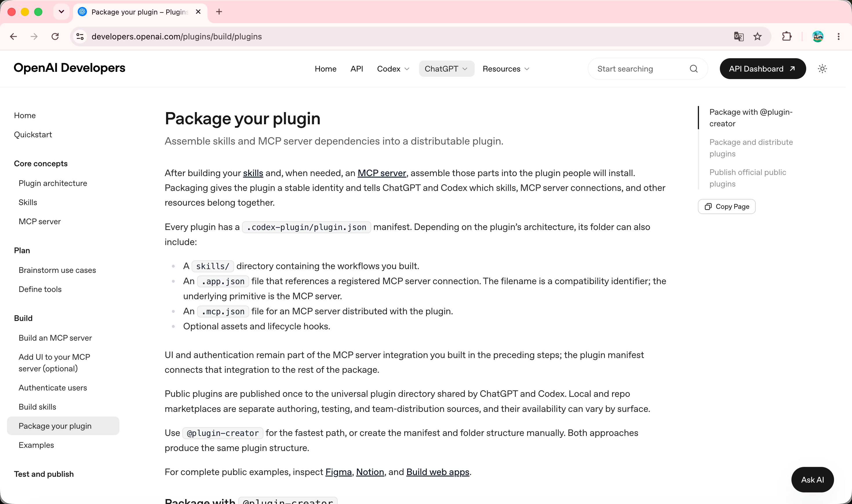Open the Examples sidebar page
Screen dimensions: 852x504
(x=36, y=445)
